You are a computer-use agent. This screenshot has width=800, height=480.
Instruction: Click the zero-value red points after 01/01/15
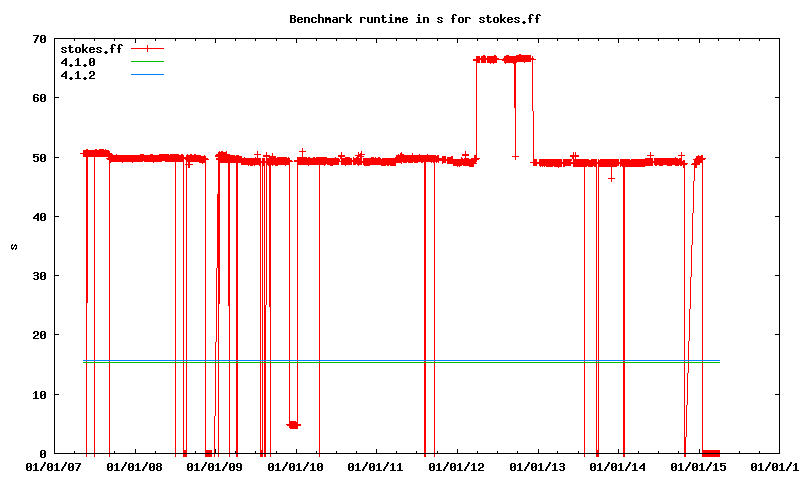[711, 453]
